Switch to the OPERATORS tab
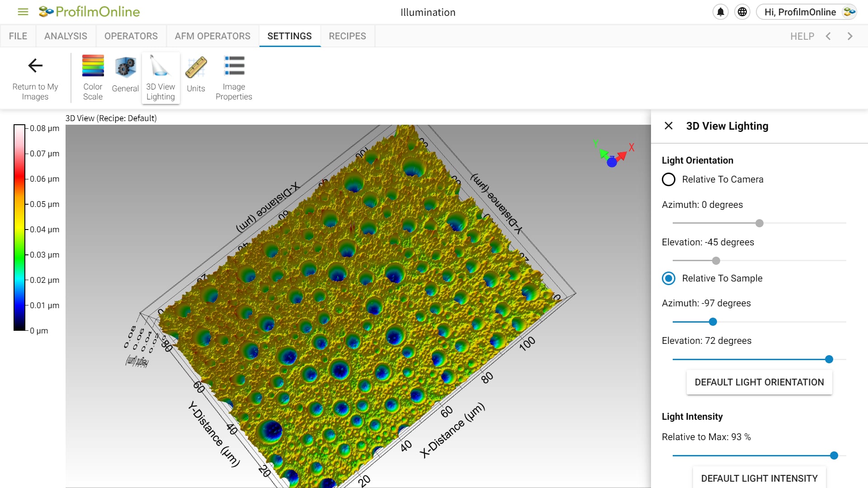868x488 pixels. click(x=131, y=36)
